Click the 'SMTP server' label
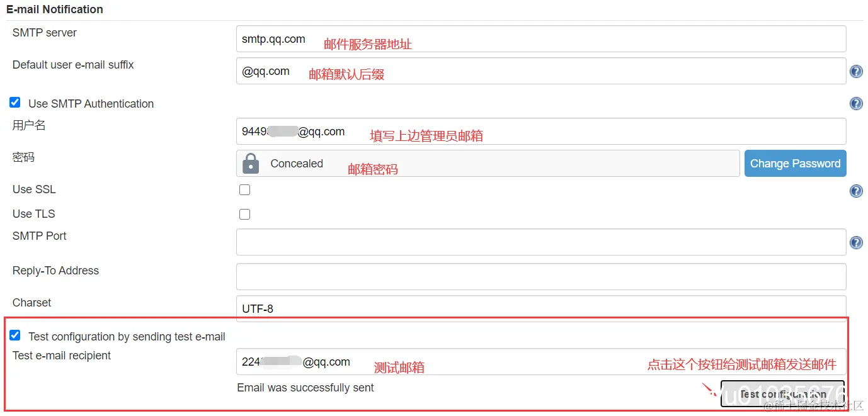The width and height of the screenshot is (868, 416). [x=45, y=33]
